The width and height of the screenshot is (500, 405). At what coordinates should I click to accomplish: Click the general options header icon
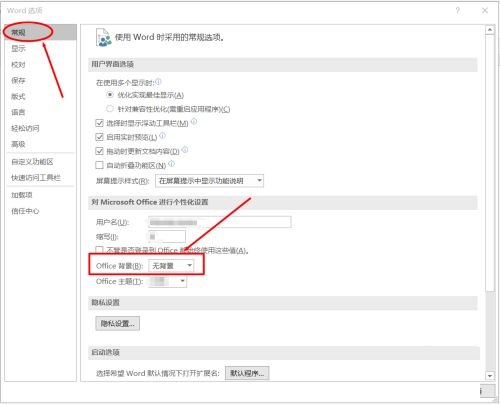tap(103, 37)
